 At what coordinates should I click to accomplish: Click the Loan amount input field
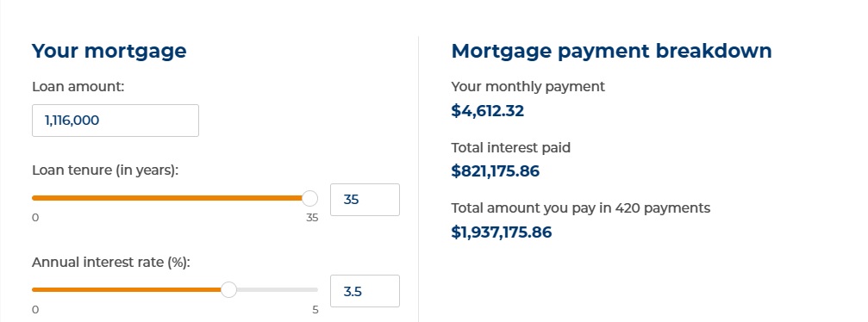point(116,120)
